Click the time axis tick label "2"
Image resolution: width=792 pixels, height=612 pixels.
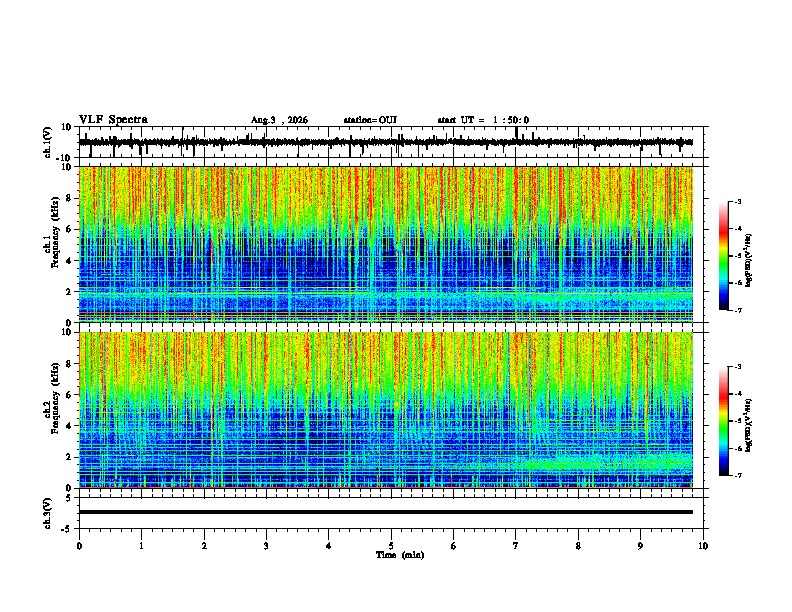click(204, 546)
